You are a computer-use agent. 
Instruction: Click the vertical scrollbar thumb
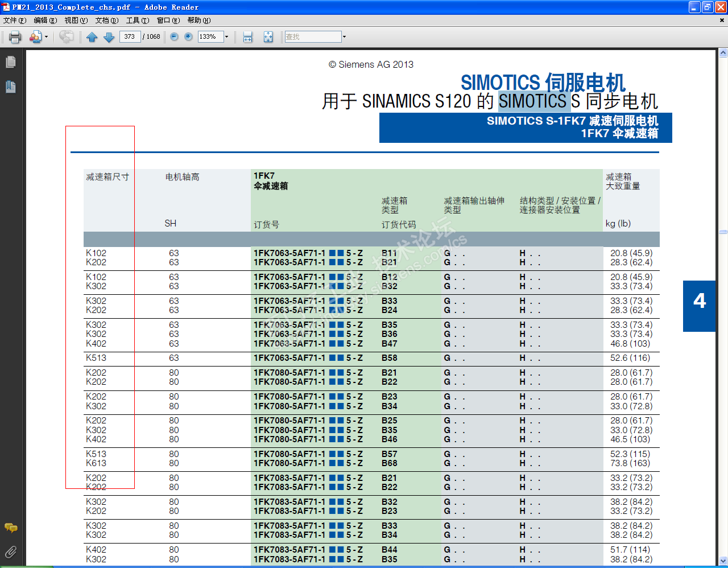click(x=723, y=232)
